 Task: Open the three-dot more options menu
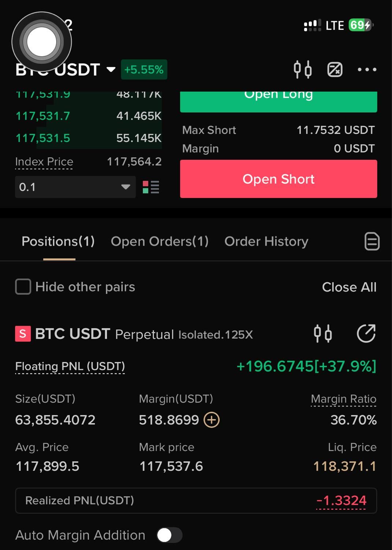point(367,69)
